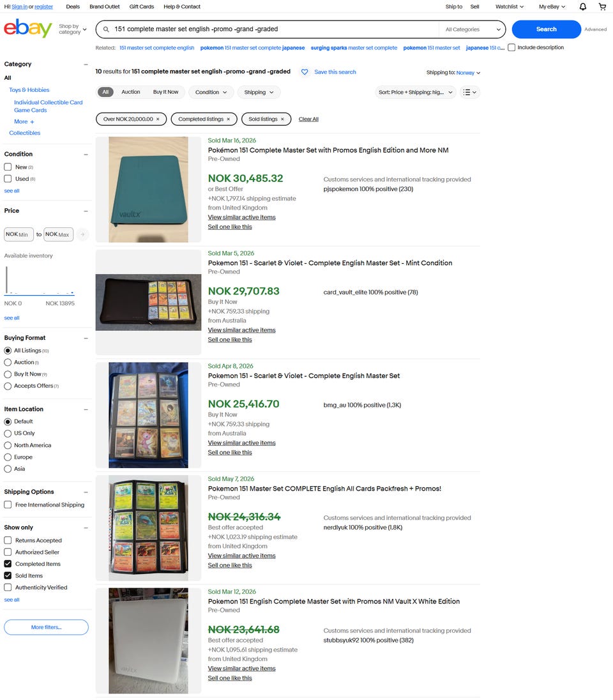The height and width of the screenshot is (700, 613).
Task: Open the shopping cart icon
Action: 602,6
